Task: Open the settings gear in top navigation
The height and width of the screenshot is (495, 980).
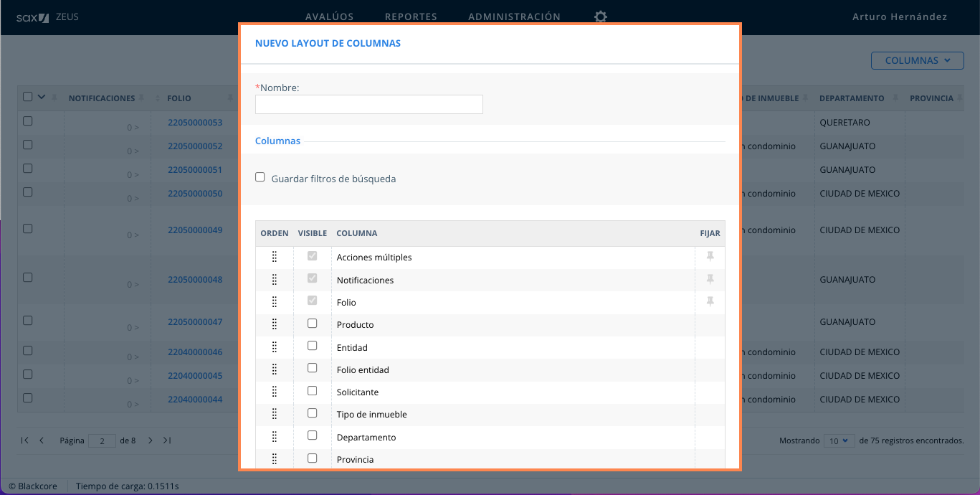Action: point(601,16)
